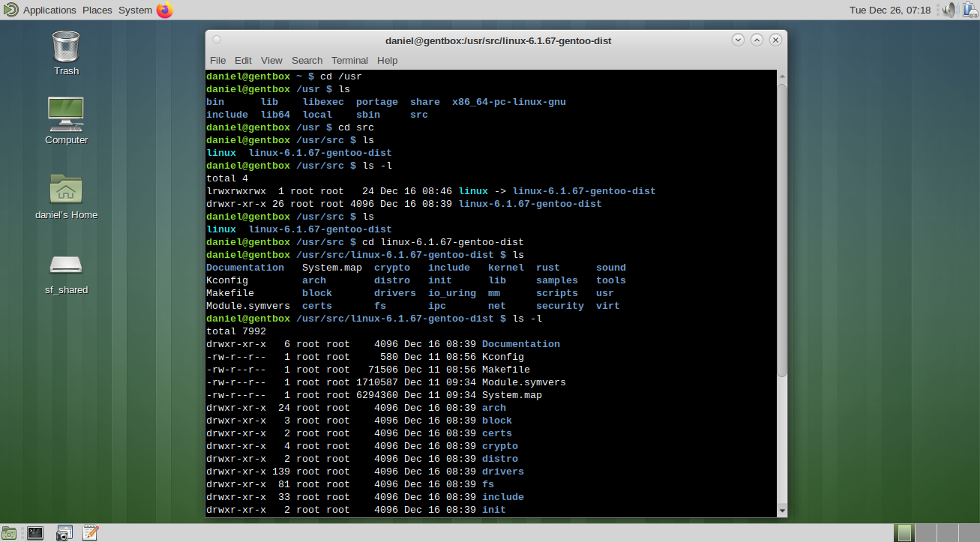
Task: Click 'Kconfig' in the long listing
Action: 503,357
